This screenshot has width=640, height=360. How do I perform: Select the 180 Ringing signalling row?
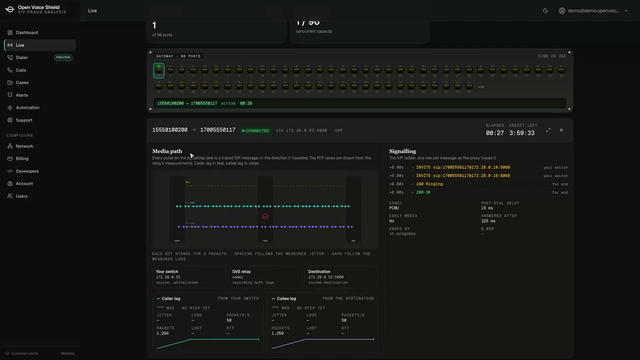[478, 184]
